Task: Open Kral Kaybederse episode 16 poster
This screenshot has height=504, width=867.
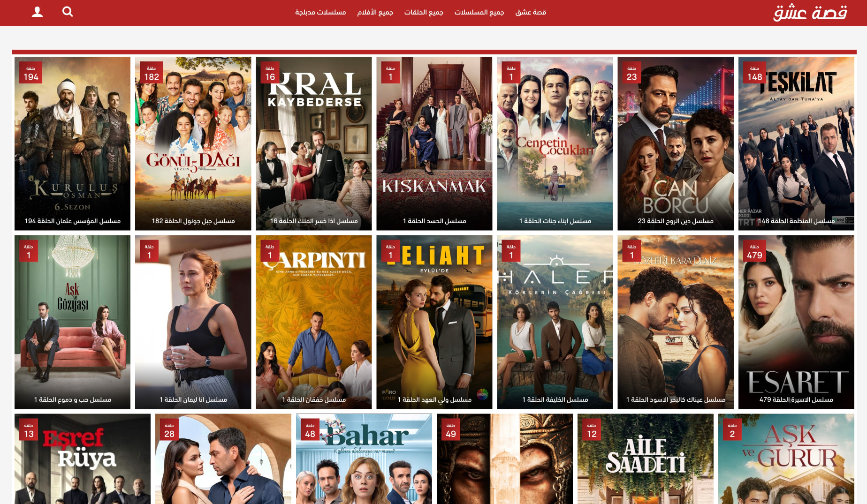Action: [313, 143]
